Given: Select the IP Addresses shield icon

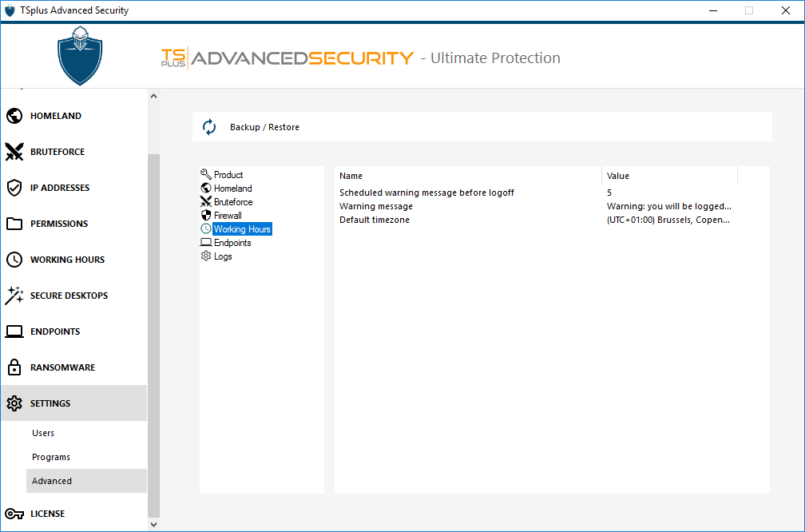Looking at the screenshot, I should [14, 188].
